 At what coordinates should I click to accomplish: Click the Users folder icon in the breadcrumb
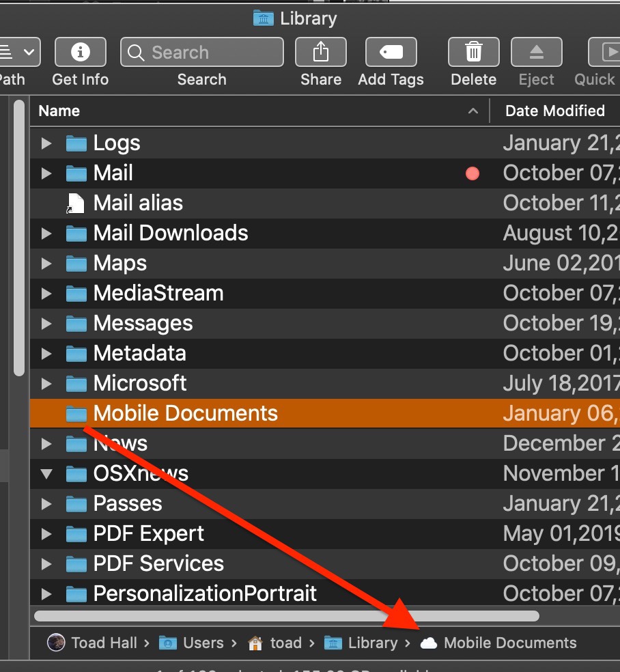click(166, 643)
